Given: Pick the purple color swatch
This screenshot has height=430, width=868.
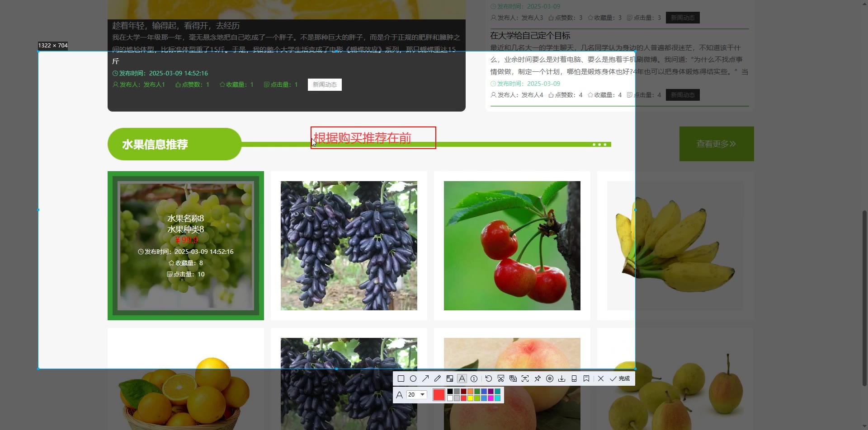Looking at the screenshot, I should click(491, 392).
